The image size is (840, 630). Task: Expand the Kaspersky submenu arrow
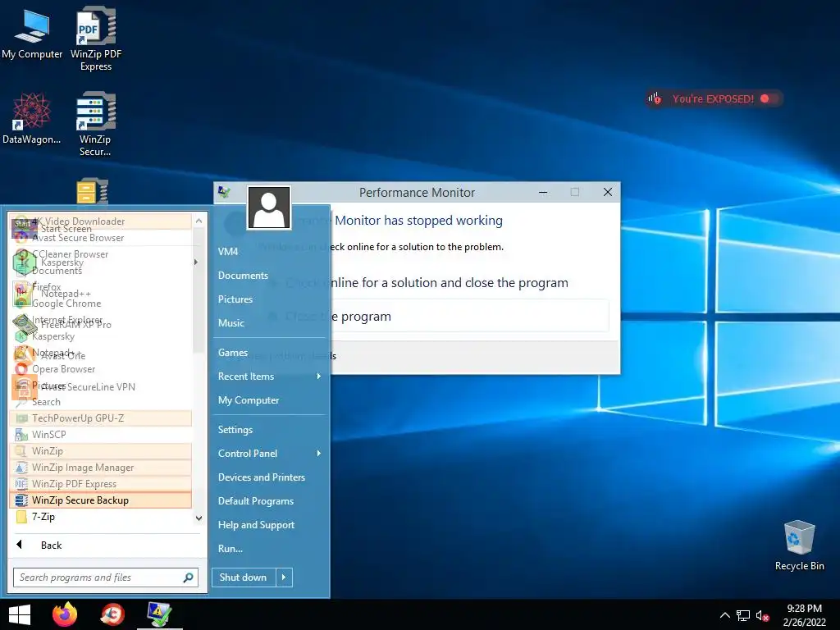click(195, 262)
